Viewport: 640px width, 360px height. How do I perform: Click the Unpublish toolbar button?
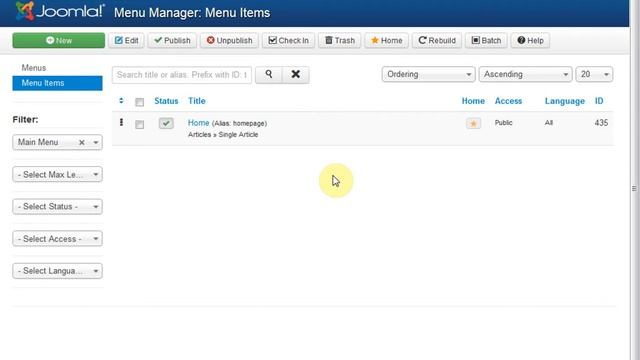point(229,40)
